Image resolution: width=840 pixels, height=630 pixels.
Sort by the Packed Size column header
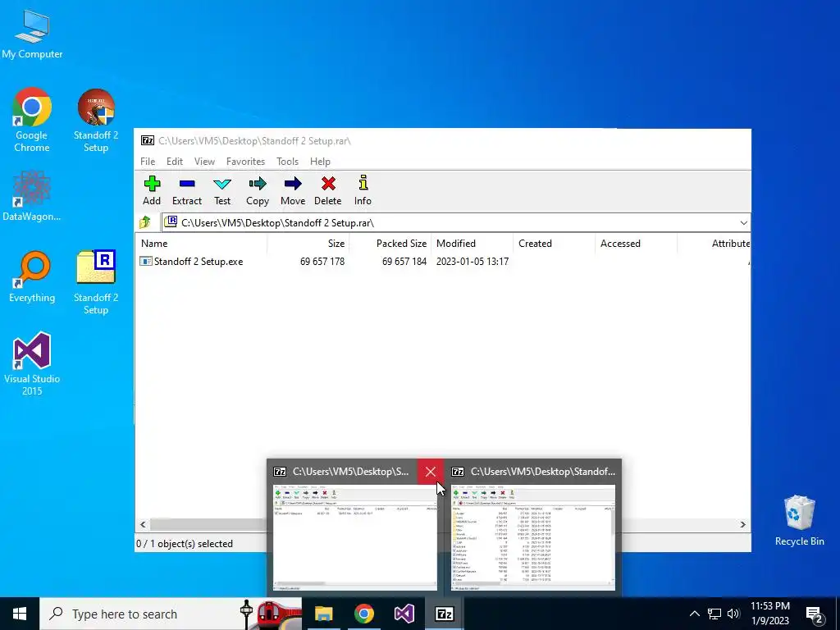(x=390, y=243)
